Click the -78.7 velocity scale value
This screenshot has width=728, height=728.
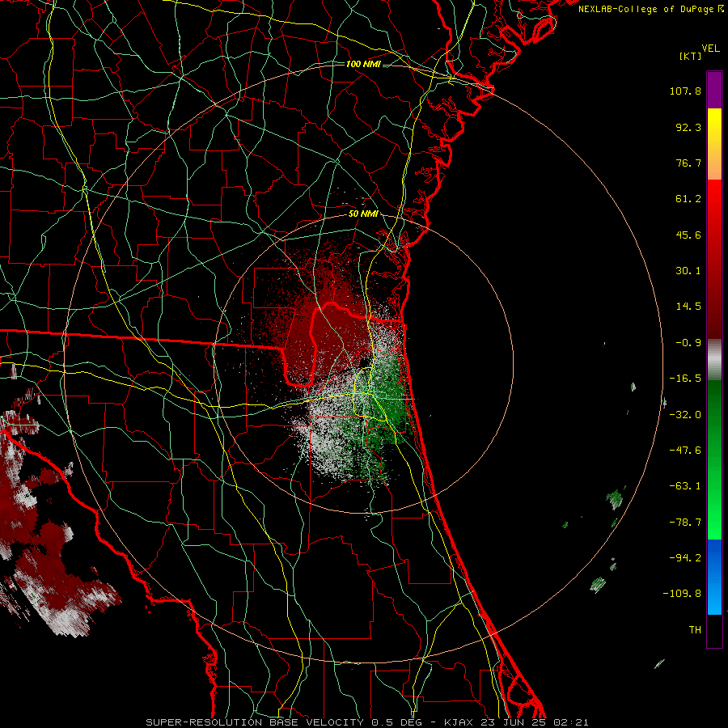(685, 523)
